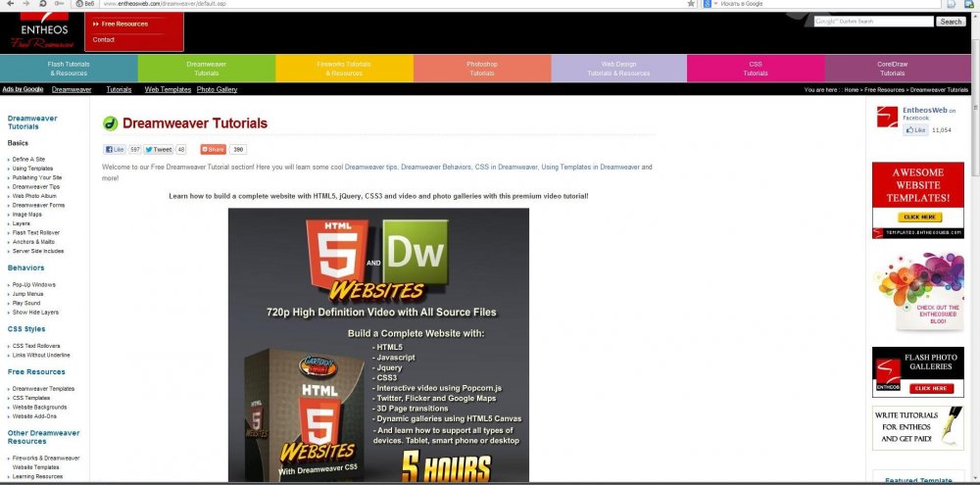Open Website Add-Ons in sidebar

(x=34, y=416)
